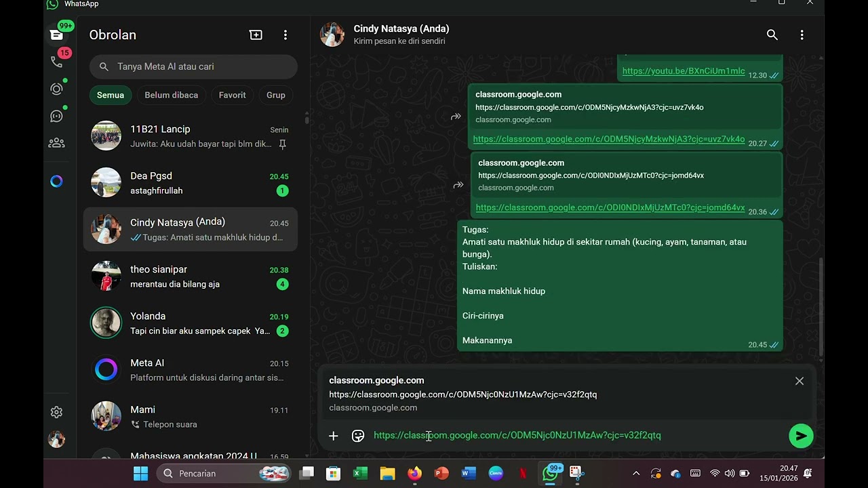Open the Dea Pgsd chat
This screenshot has height=488, width=868.
point(191,183)
